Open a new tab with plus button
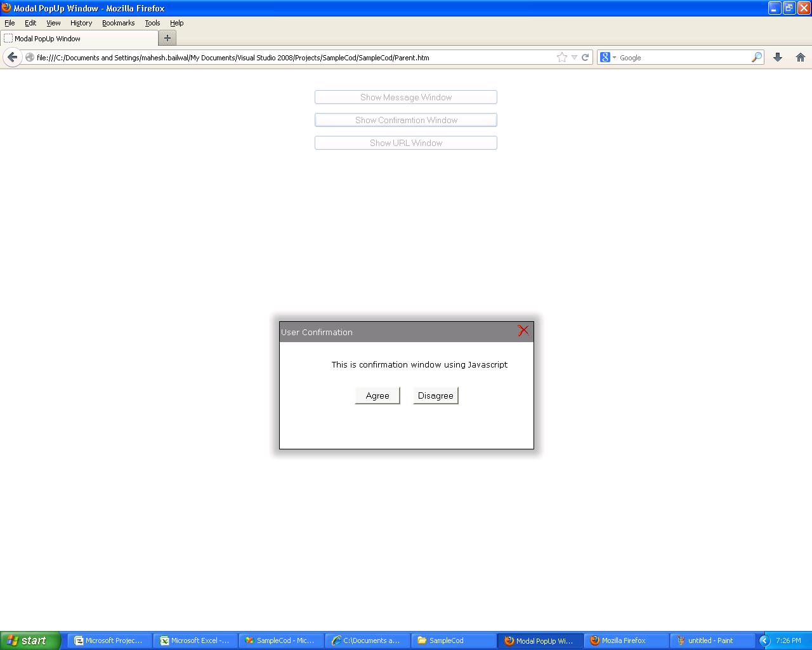The image size is (812, 650). click(167, 38)
